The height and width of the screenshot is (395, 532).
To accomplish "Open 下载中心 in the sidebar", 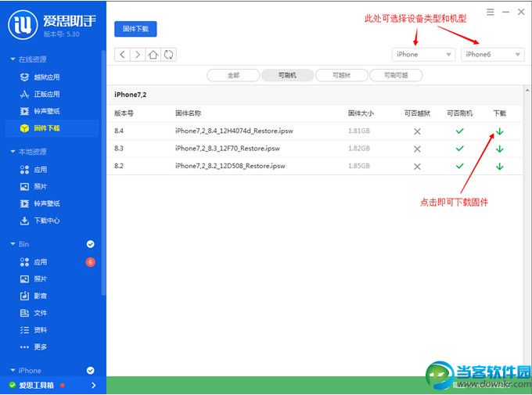I will coord(46,221).
